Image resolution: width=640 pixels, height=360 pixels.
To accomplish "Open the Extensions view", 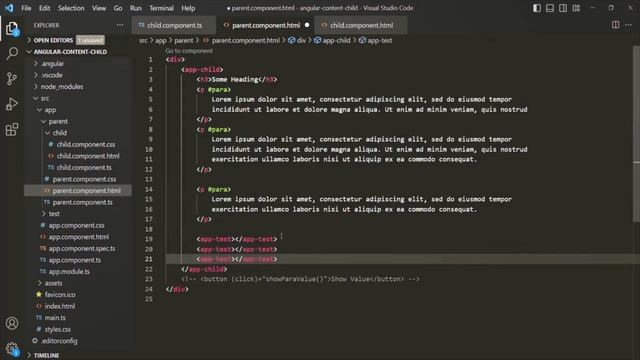I will pos(12,129).
